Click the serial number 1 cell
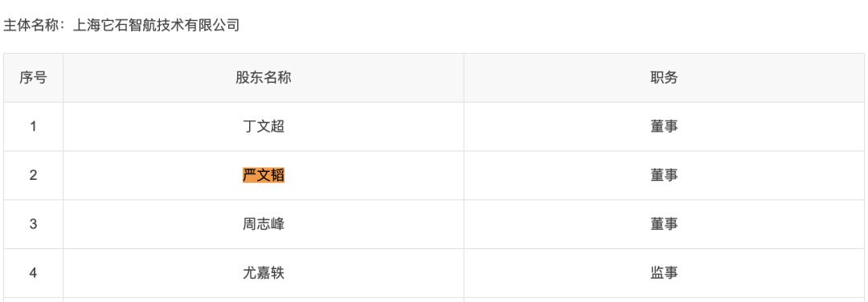This screenshot has height=302, width=868. click(33, 127)
